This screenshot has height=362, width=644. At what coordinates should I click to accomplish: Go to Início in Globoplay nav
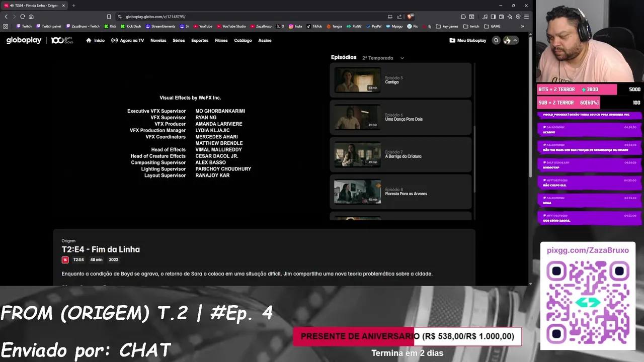(x=96, y=40)
